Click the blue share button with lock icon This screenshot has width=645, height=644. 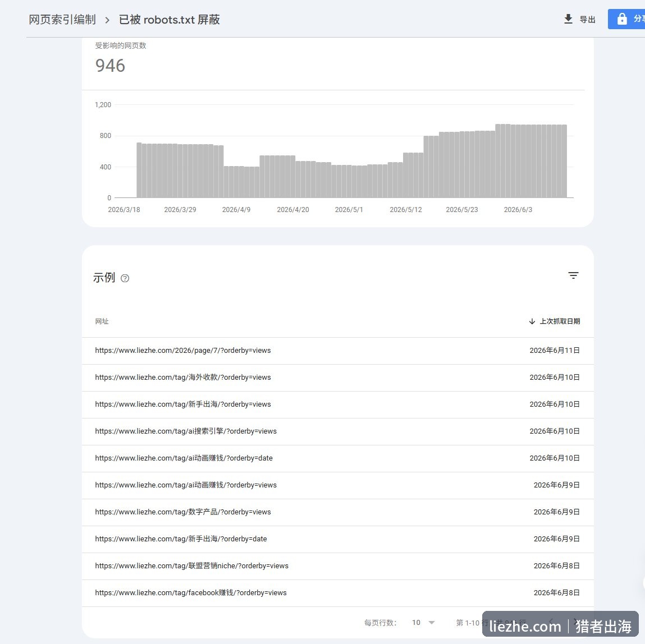[x=626, y=19]
